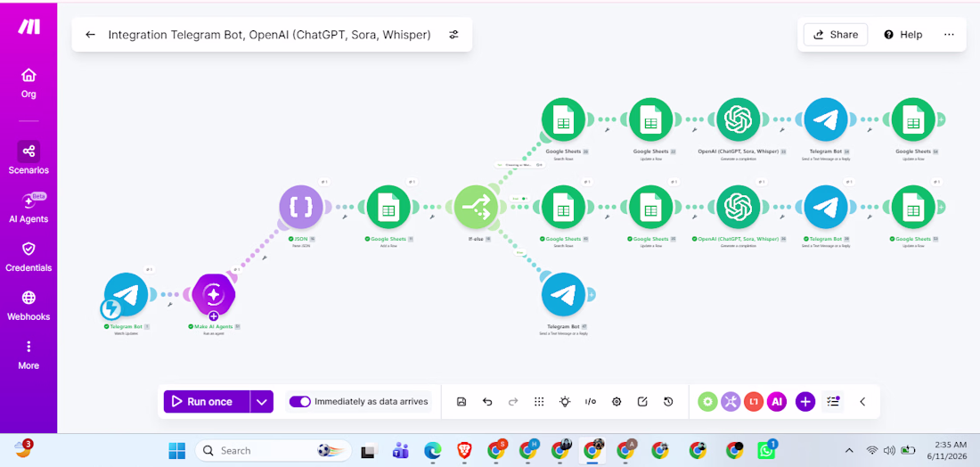Open the middle-row last Google Sheets Update a Row module
The width and height of the screenshot is (980, 467).
(914, 207)
